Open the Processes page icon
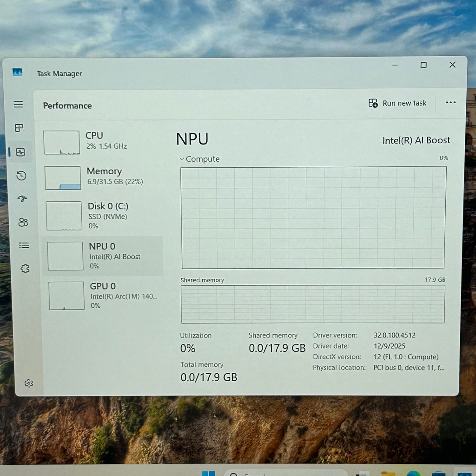The width and height of the screenshot is (476, 476). click(19, 128)
